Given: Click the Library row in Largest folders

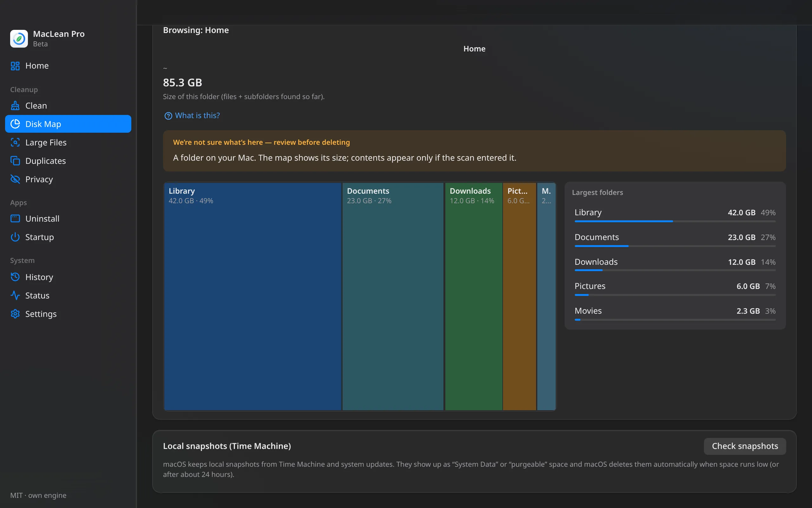Looking at the screenshot, I should 675,215.
